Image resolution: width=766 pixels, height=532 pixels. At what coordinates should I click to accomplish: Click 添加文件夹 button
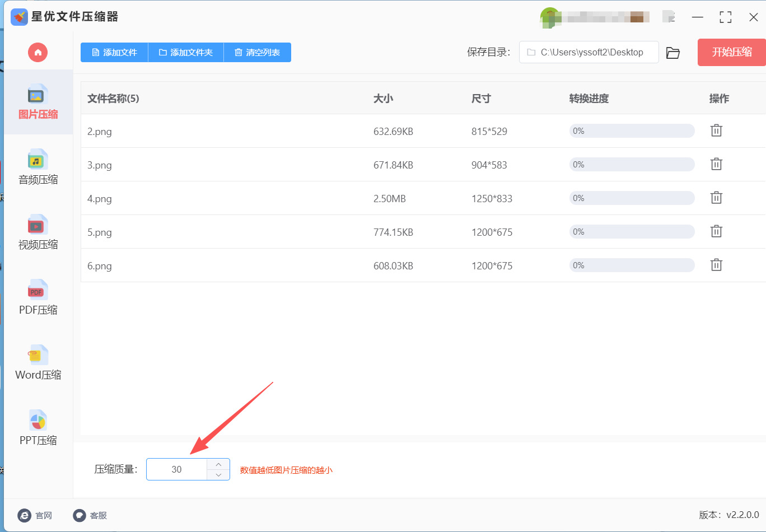click(186, 52)
